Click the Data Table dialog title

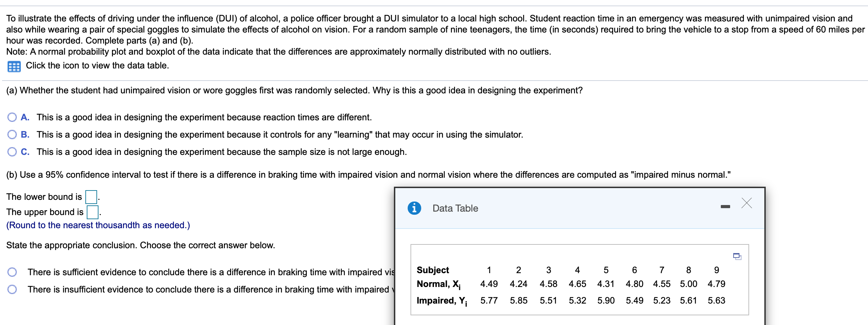454,208
